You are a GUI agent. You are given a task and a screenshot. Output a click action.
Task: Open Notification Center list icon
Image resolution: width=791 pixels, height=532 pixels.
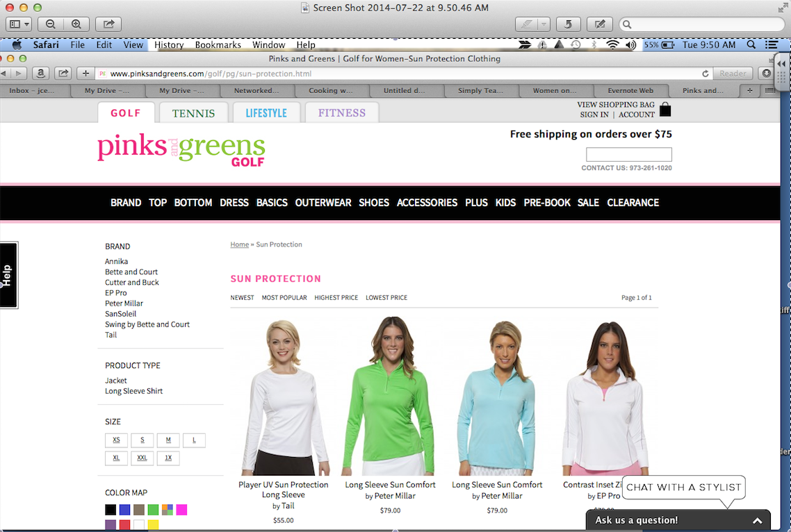(771, 45)
